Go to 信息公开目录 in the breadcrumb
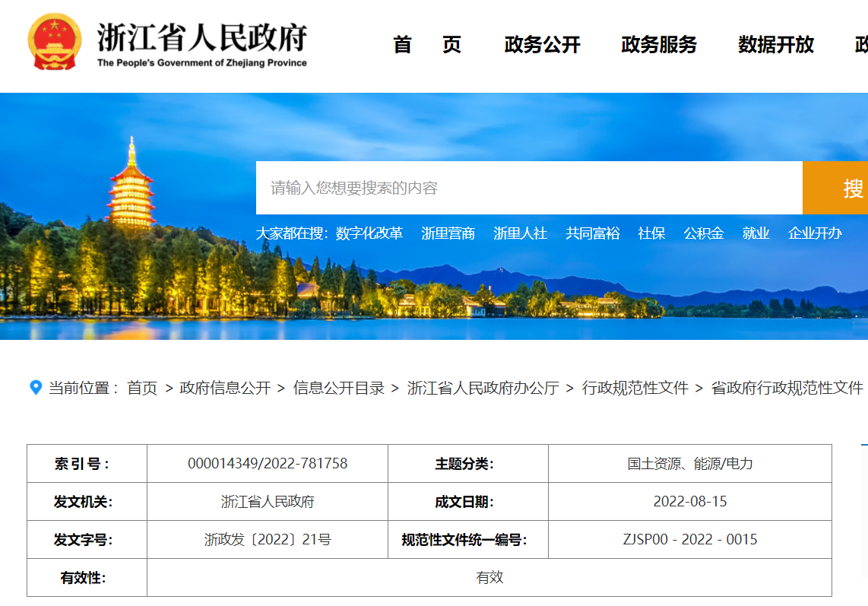This screenshot has height=606, width=868. pyautogui.click(x=339, y=388)
